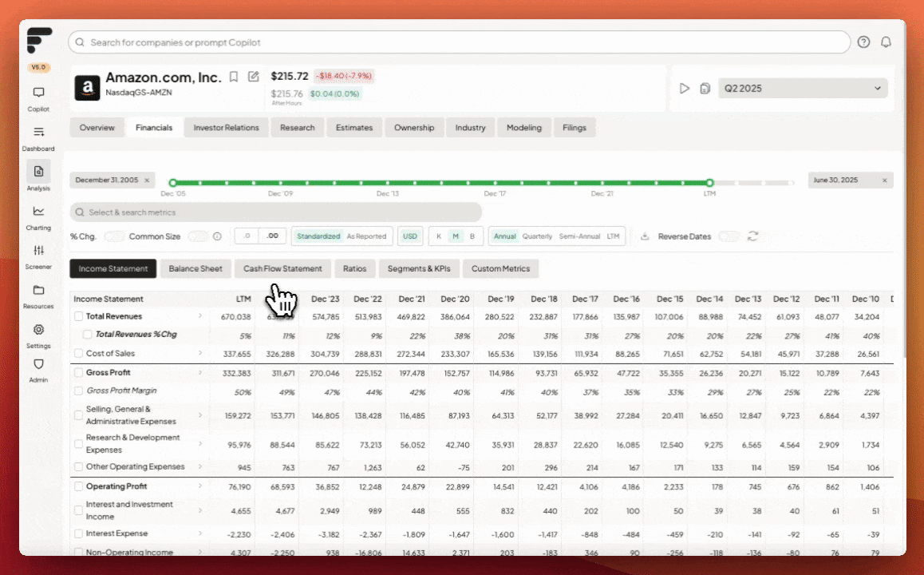Select the Quarterly period option

[538, 236]
